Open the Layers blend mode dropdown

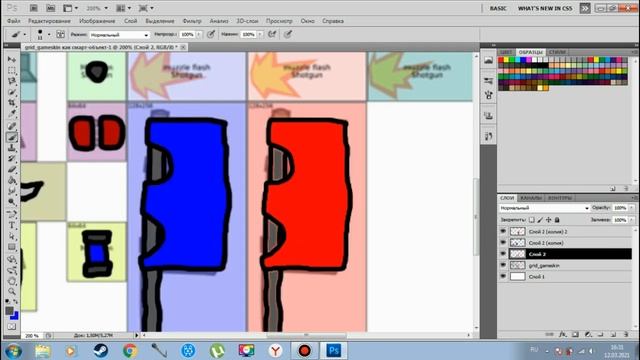(x=544, y=208)
